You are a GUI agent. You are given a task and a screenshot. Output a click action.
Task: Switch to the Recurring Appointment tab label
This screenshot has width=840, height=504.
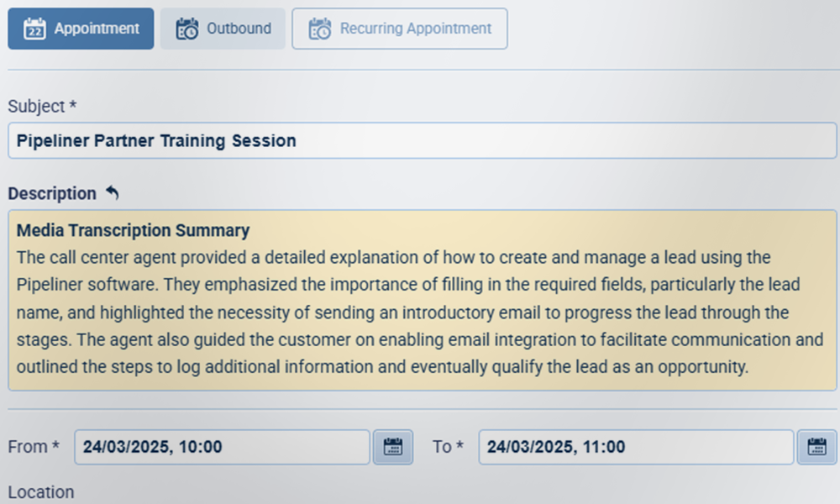(x=415, y=29)
